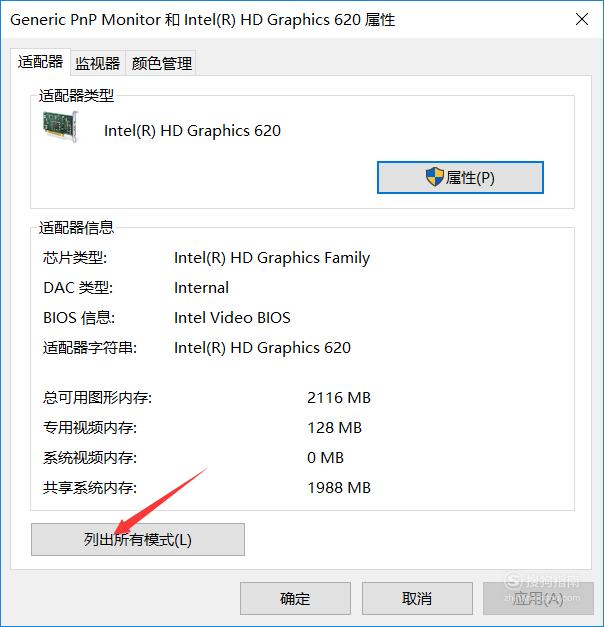The width and height of the screenshot is (604, 627).
Task: Click the DAC 类型 value Internal
Action: click(202, 288)
